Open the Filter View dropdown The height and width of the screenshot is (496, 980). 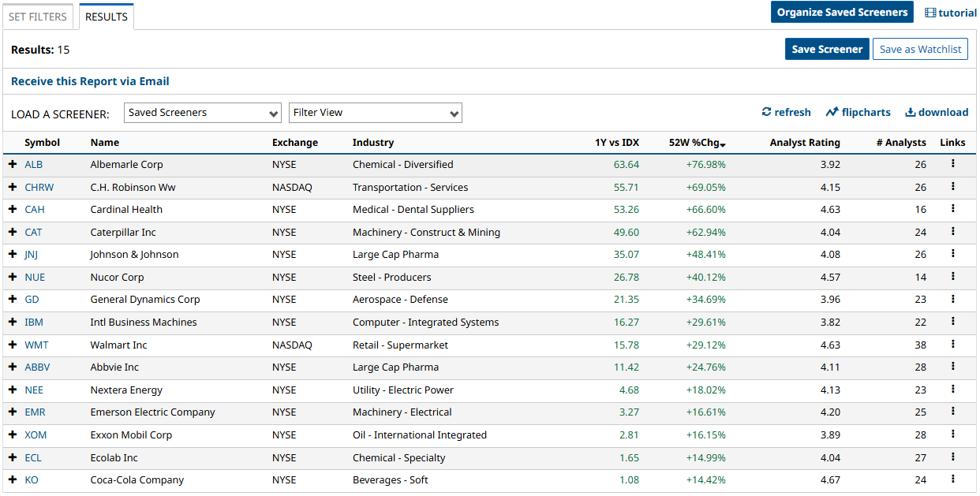(376, 113)
